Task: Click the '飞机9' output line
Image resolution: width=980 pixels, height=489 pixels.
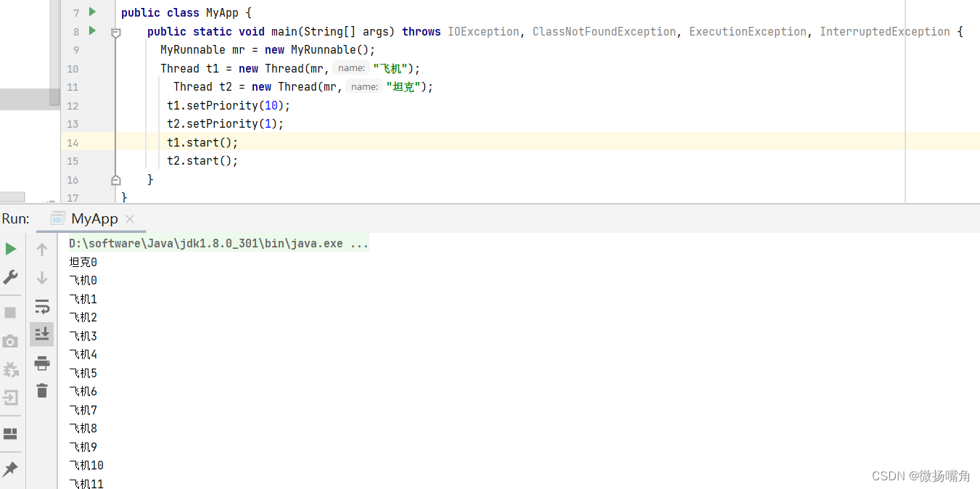Action: click(83, 447)
